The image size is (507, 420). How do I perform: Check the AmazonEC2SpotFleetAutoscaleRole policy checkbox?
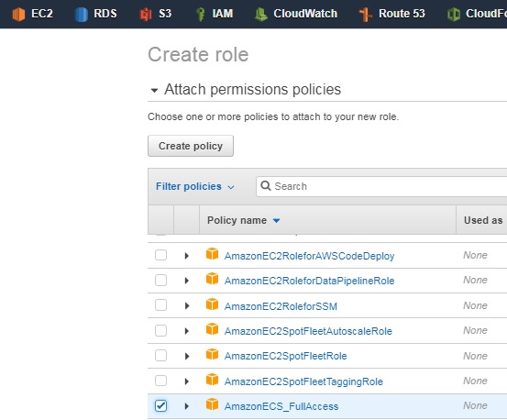[160, 330]
